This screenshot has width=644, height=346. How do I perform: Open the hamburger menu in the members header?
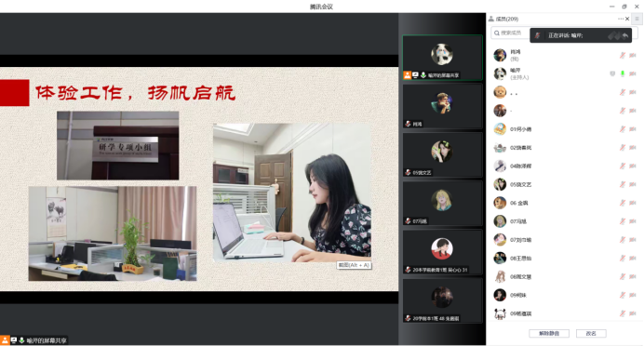(637, 19)
